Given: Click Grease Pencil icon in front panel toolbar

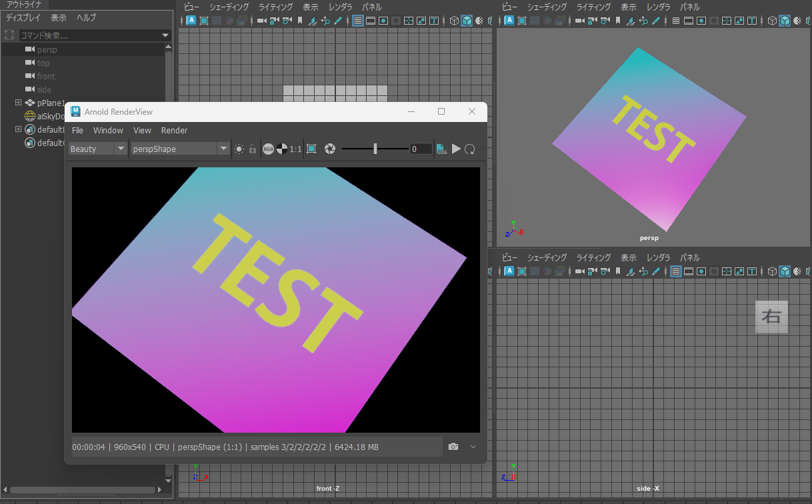Looking at the screenshot, I should coord(338,21).
